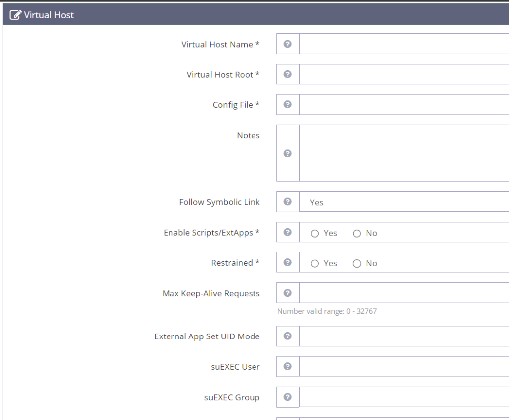The height and width of the screenshot is (420, 509).
Task: Click the 'Number valid range: 0 - 32767' hint
Action: coord(327,311)
